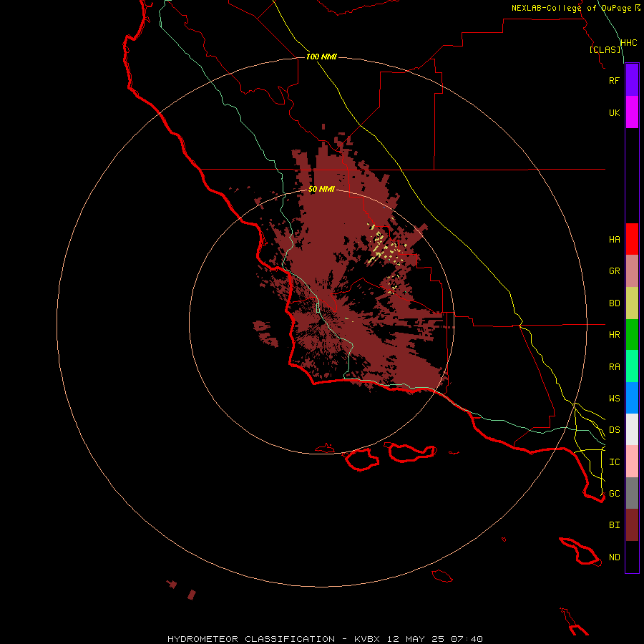This screenshot has height=644, width=644.
Task: Click the dark red BI swatch
Action: pos(632,525)
